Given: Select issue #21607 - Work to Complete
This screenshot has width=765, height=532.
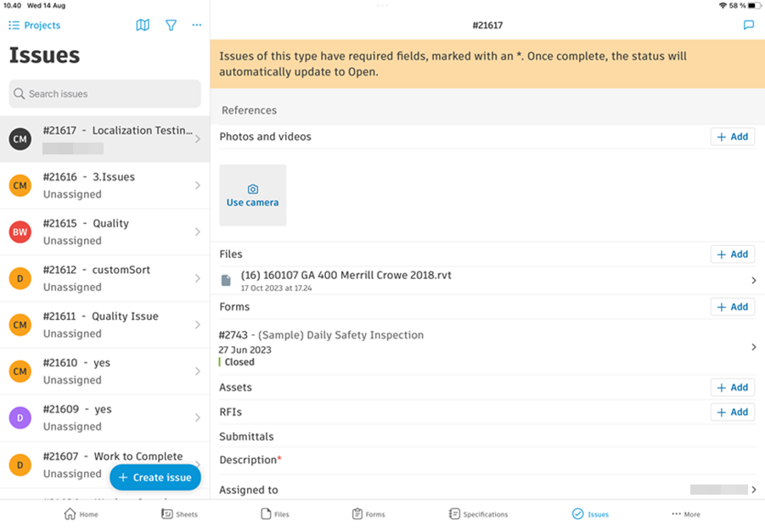Looking at the screenshot, I should (x=105, y=465).
